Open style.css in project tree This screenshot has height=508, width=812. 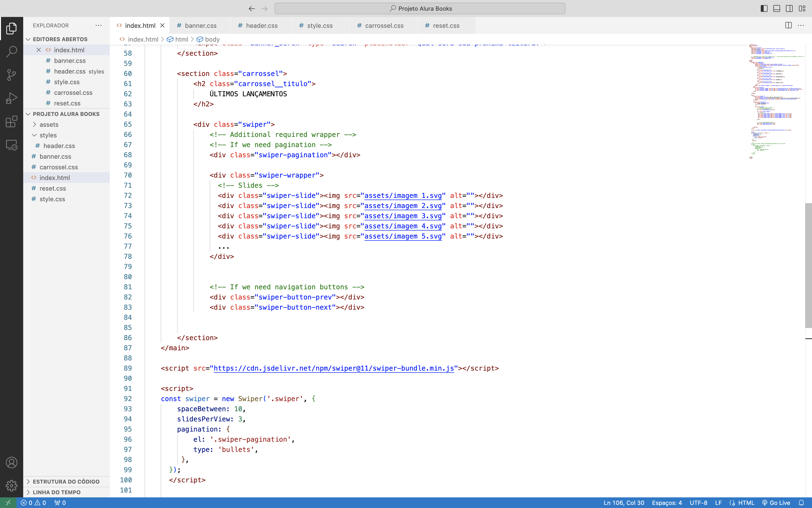click(66, 199)
